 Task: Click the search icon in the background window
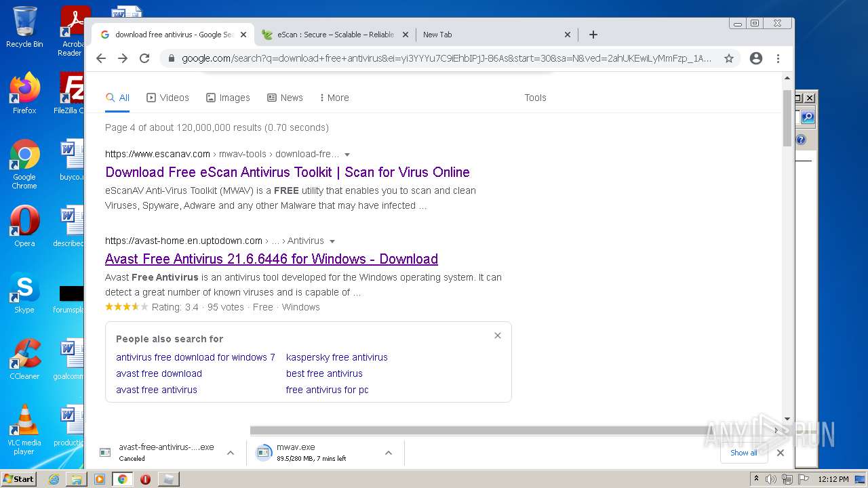(x=807, y=118)
